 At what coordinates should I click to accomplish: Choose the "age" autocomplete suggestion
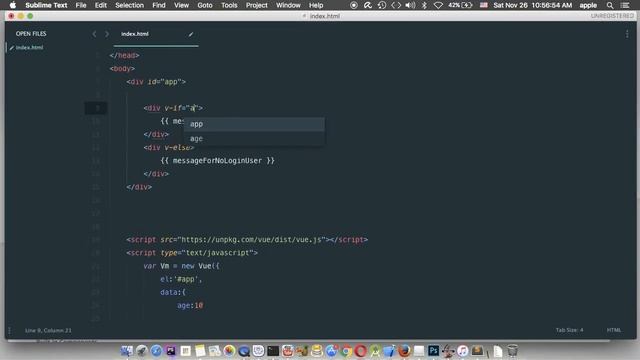click(254, 139)
